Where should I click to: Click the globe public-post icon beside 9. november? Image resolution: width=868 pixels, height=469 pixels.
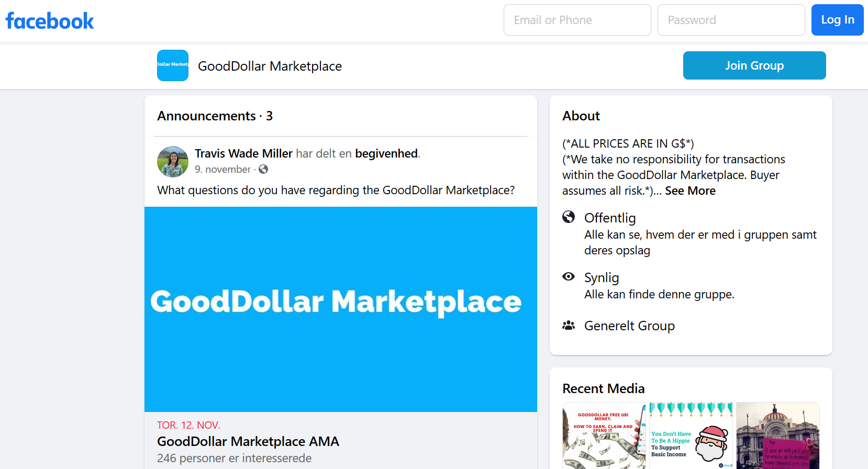pos(263,169)
